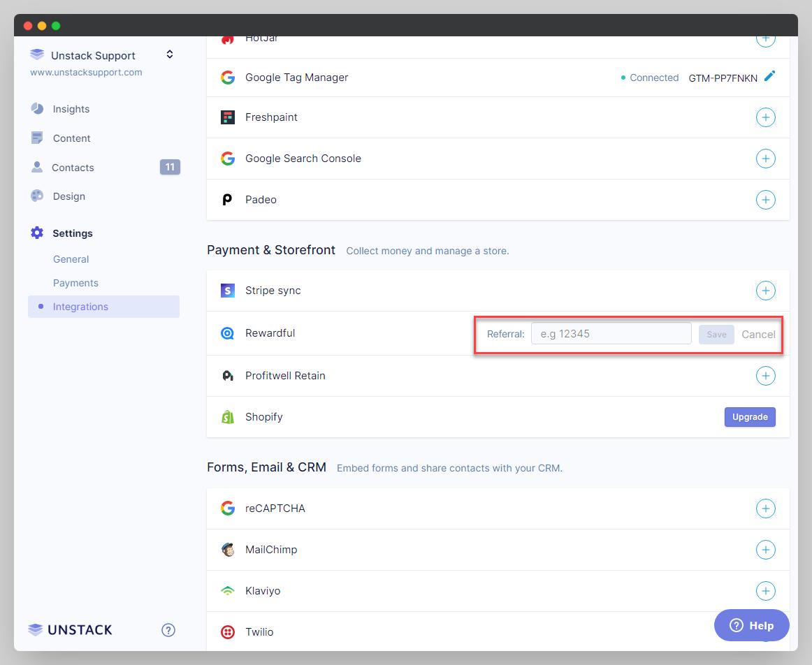Screen dimensions: 812x665
Task: Select General under Settings
Action: [71, 259]
